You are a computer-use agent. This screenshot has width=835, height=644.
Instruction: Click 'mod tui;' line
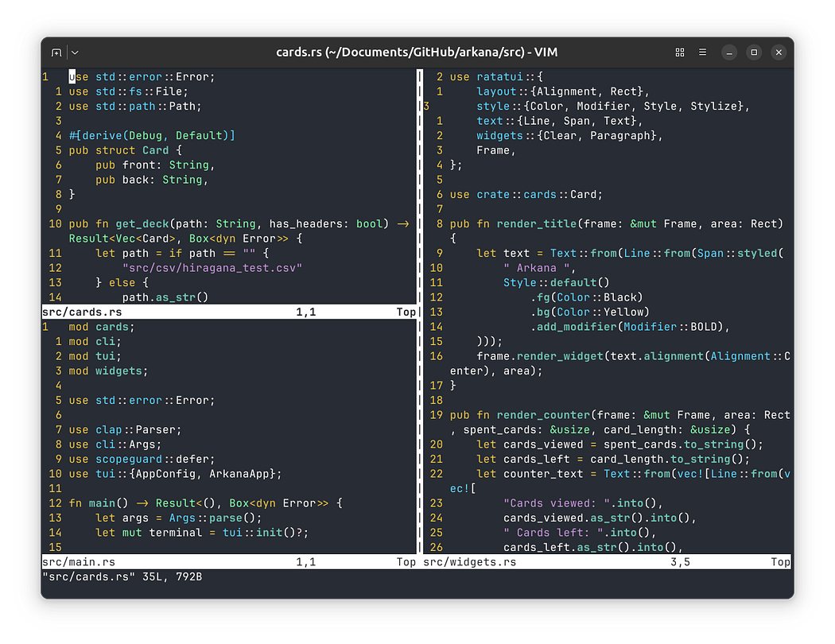click(95, 356)
